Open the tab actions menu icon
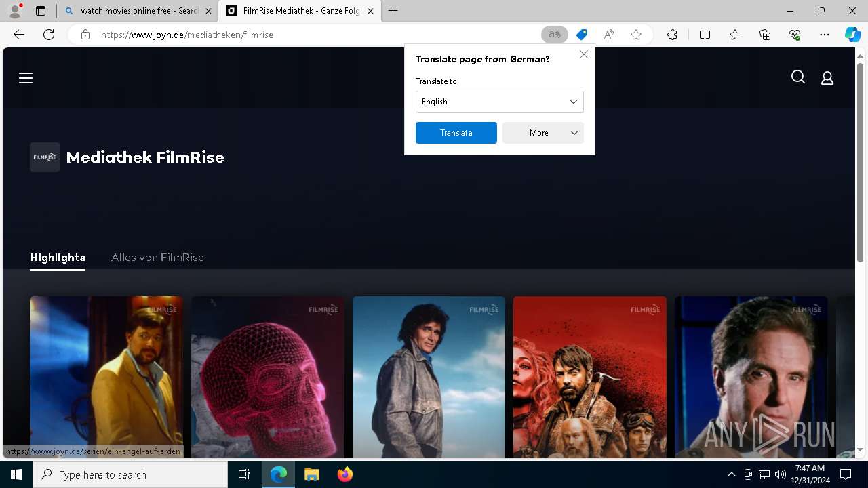The height and width of the screenshot is (488, 868). pyautogui.click(x=41, y=11)
